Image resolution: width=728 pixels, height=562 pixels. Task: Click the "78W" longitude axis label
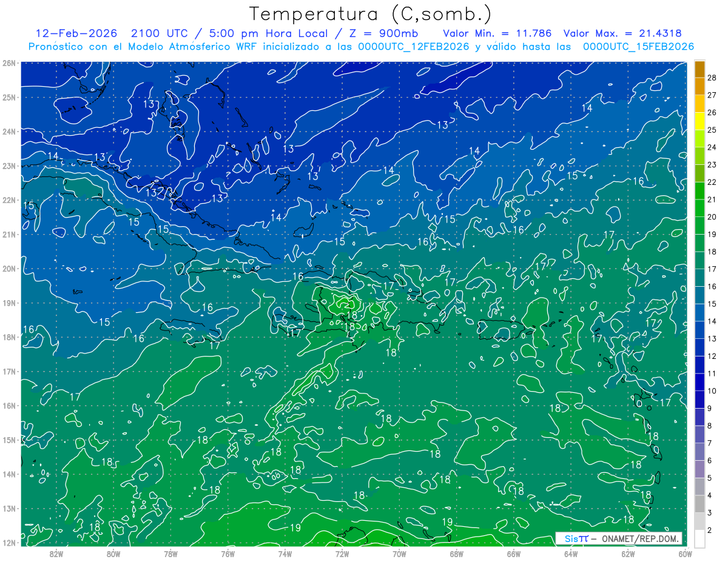tap(170, 553)
